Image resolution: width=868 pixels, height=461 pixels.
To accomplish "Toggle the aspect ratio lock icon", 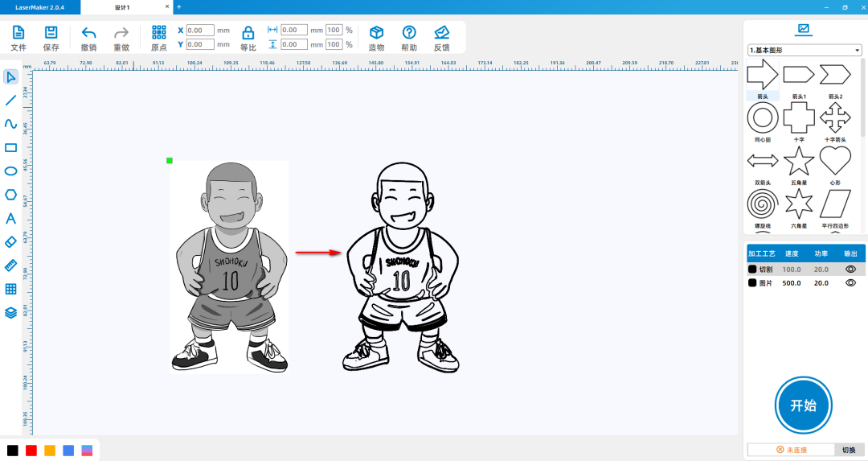I will (248, 33).
